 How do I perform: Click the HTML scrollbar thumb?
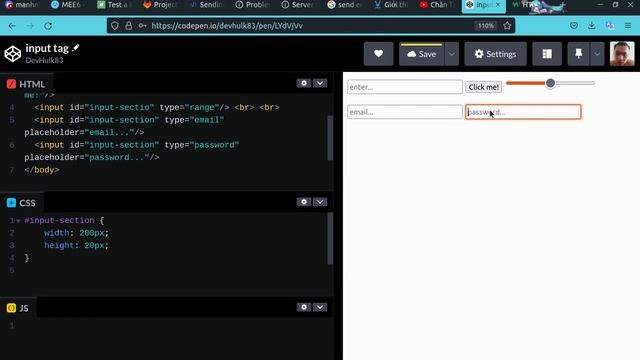tap(330, 138)
